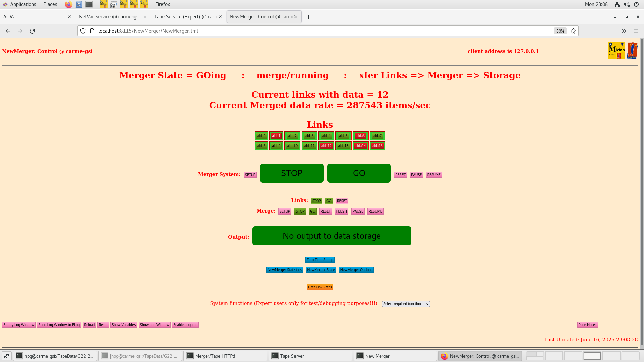Click the 80% zoom level indicator

[x=560, y=31]
